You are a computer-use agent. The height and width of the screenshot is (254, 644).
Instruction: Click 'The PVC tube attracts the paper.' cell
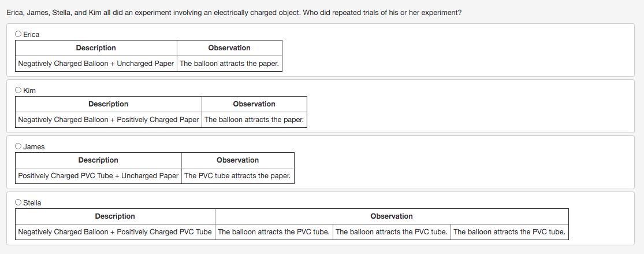[x=237, y=176]
